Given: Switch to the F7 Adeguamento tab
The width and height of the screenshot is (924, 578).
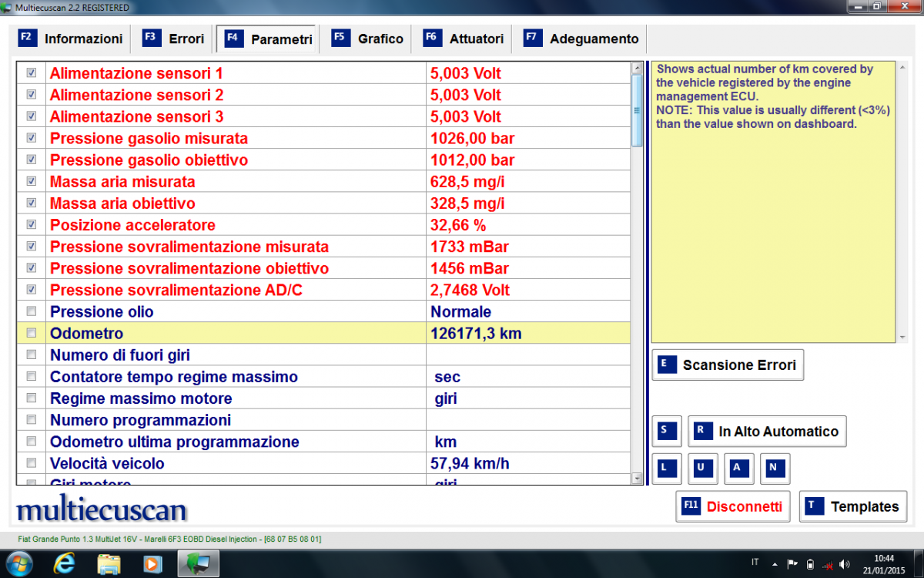Looking at the screenshot, I should click(x=581, y=39).
